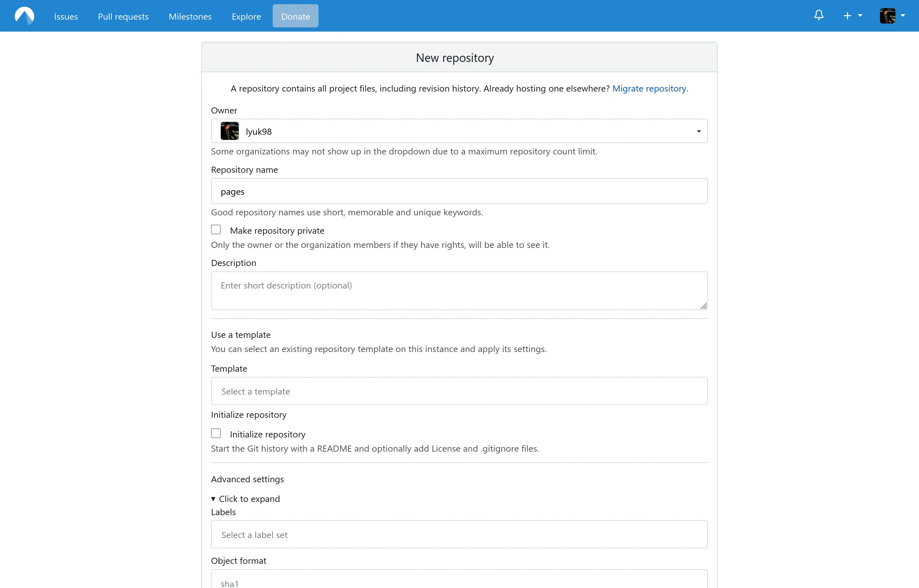919x588 pixels.
Task: Open the Select a label set dropdown
Action: click(459, 534)
